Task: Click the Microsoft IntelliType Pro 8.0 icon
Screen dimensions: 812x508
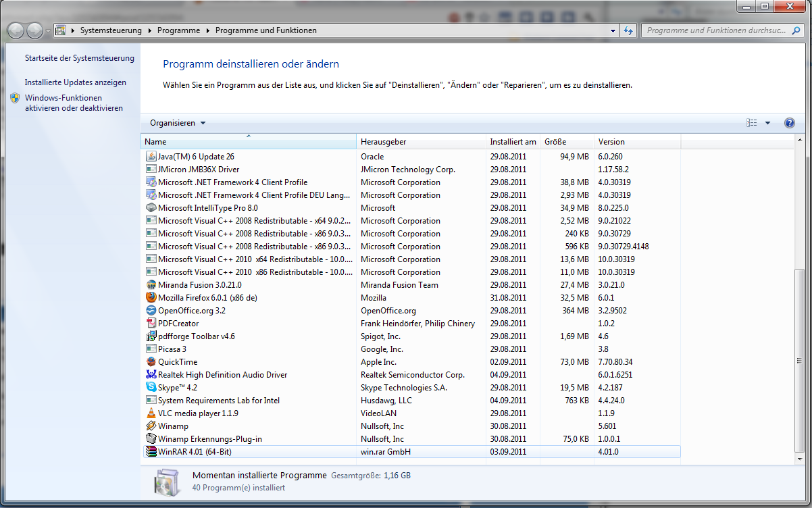Action: [x=151, y=207]
